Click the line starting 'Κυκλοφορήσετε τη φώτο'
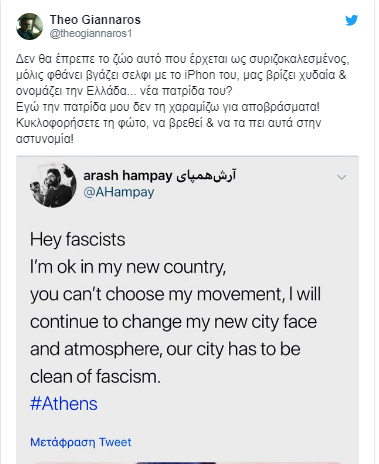This screenshot has width=379, height=464. [x=168, y=123]
